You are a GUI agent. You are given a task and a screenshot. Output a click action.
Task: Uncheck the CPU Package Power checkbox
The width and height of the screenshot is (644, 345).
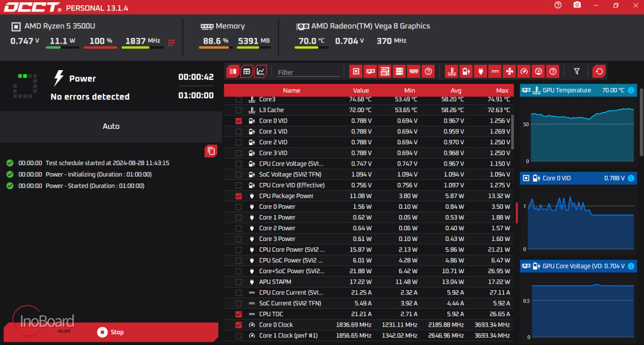coord(239,196)
